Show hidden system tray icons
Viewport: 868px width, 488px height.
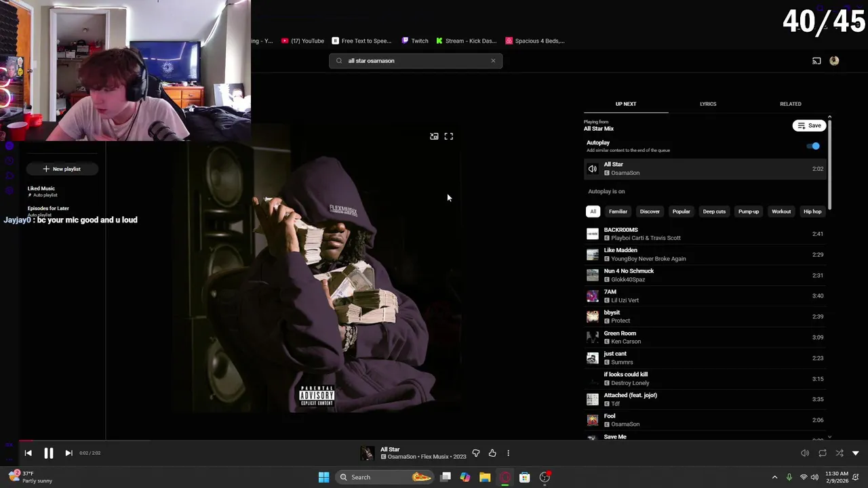click(774, 477)
